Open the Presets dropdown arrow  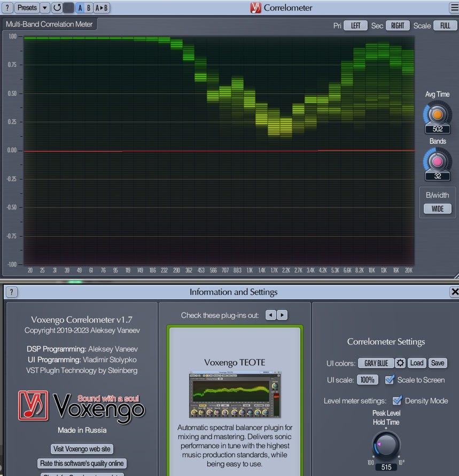45,7
